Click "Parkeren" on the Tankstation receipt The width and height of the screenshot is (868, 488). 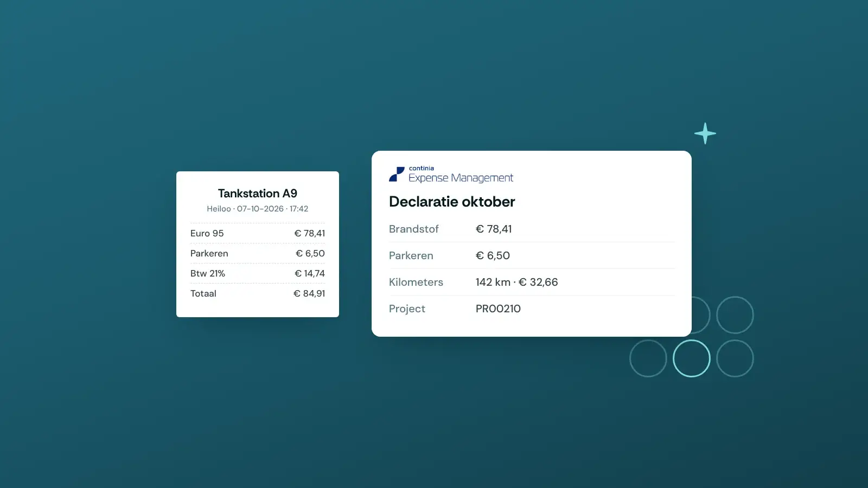point(209,253)
